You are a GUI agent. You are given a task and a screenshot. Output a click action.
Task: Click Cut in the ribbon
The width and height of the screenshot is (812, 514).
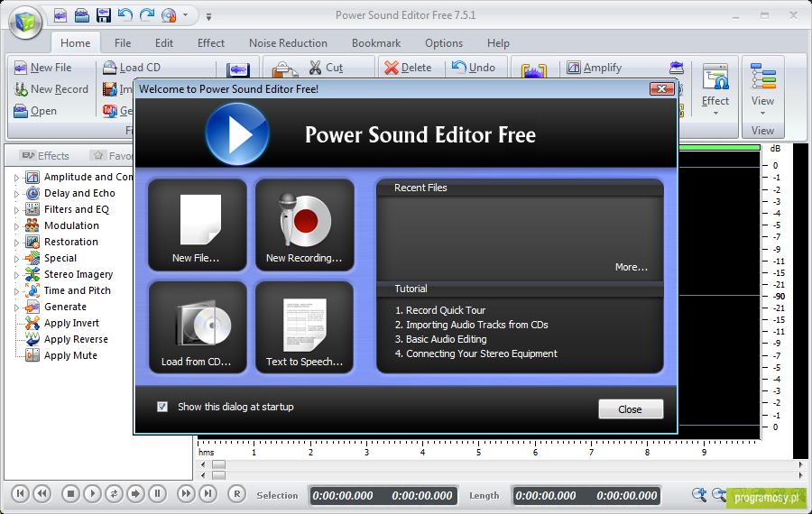coord(327,68)
